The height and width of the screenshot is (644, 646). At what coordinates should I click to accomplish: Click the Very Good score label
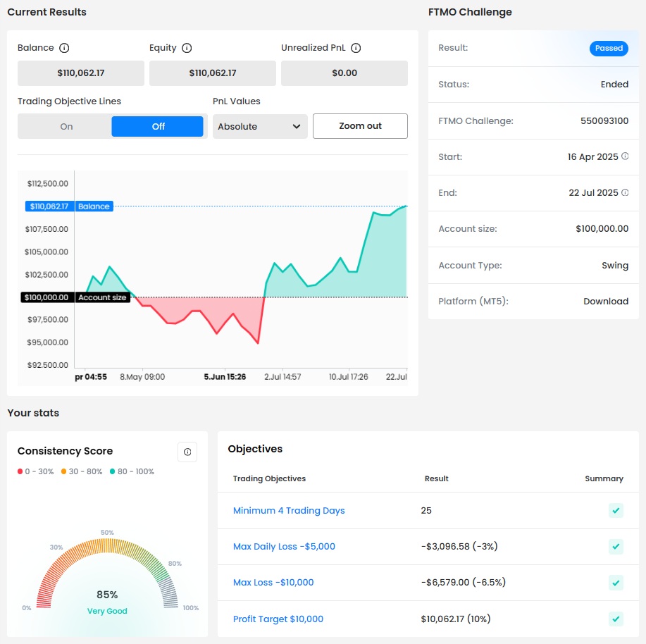coord(107,611)
